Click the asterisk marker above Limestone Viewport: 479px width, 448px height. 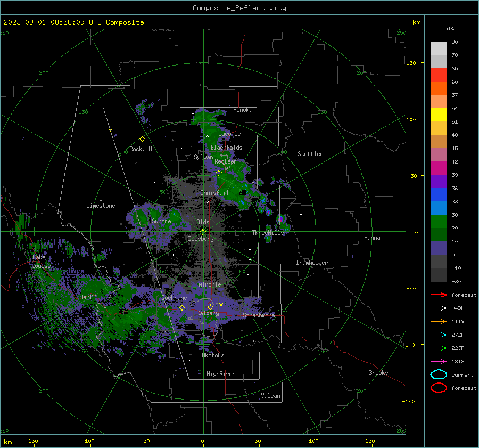tap(101, 201)
